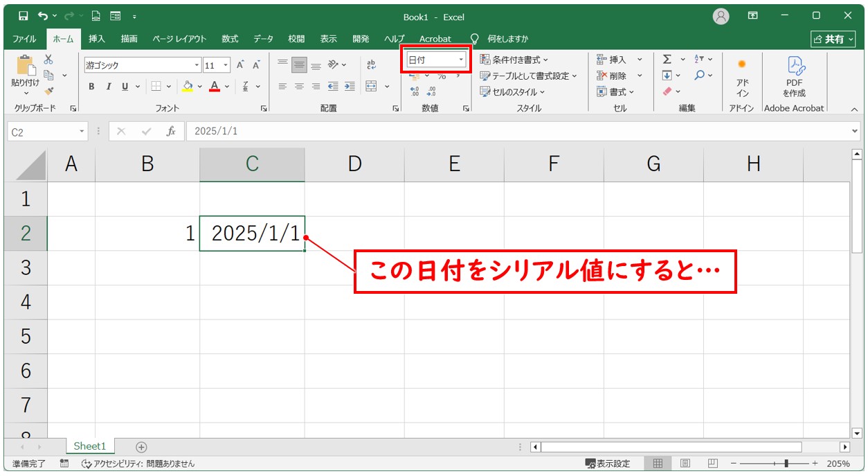Open the 日付 number format dropdown
Screen dimensions: 868x476
tap(461, 60)
